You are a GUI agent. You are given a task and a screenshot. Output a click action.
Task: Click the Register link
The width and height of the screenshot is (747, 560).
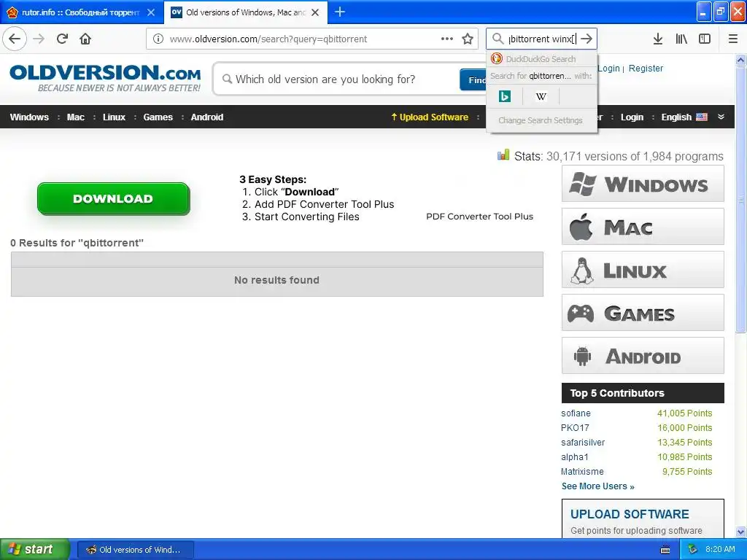click(646, 68)
